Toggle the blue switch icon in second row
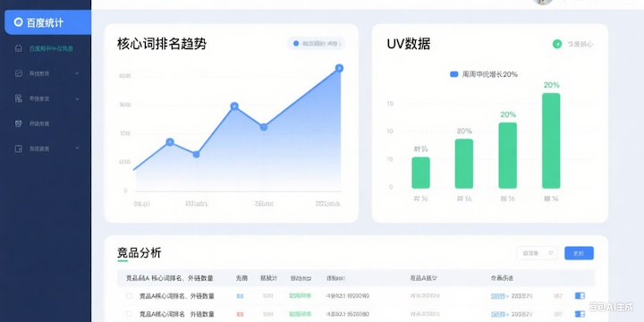The image size is (644, 322). point(580,314)
